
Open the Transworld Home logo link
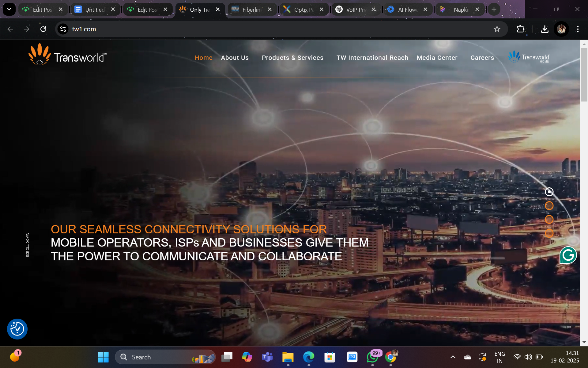[529, 57]
